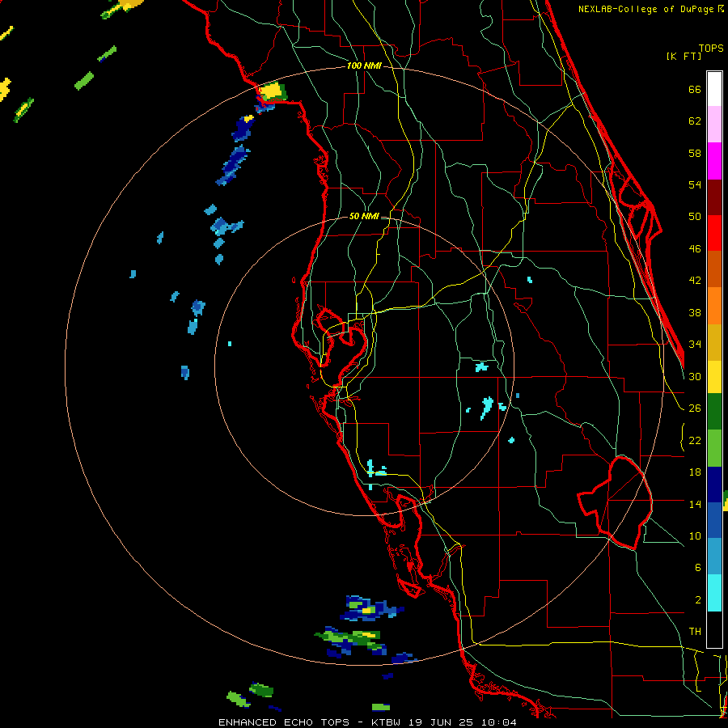
Task: Pick the light blue swatch on the tops scale
Action: pyautogui.click(x=714, y=557)
